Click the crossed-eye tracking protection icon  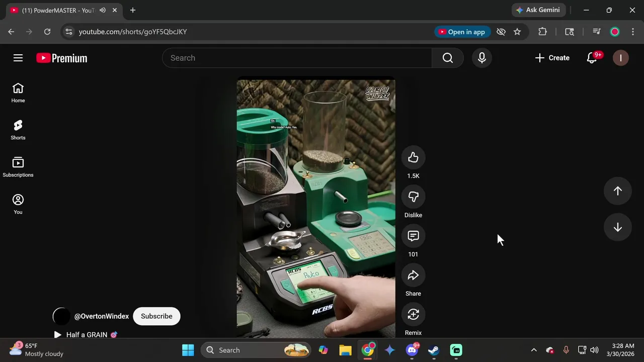[501, 32]
